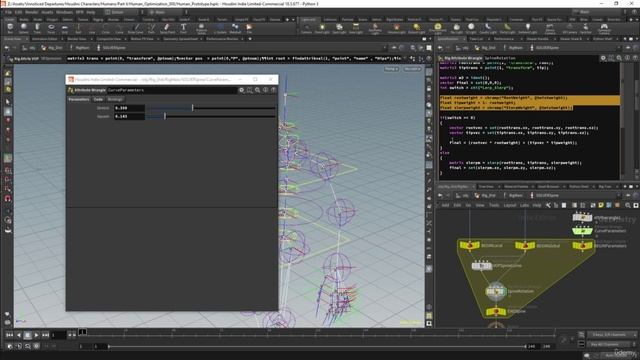Add a Caustic Light from the shelf
Screen dimensions: 640x360
tap(488, 28)
